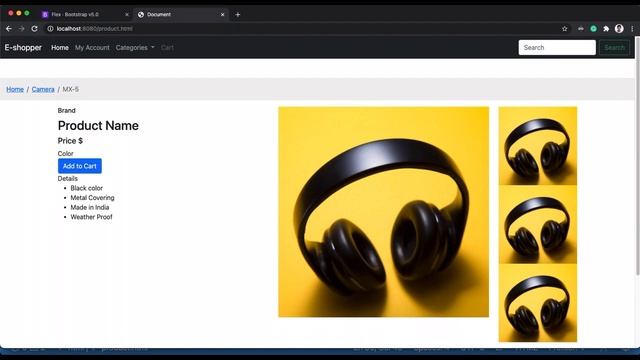The height and width of the screenshot is (360, 640).
Task: Click the MX-5 breadcrumb text
Action: (71, 89)
